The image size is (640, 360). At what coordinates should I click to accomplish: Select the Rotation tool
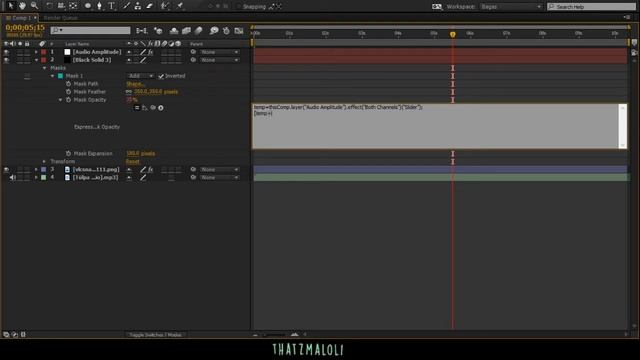pos(49,6)
